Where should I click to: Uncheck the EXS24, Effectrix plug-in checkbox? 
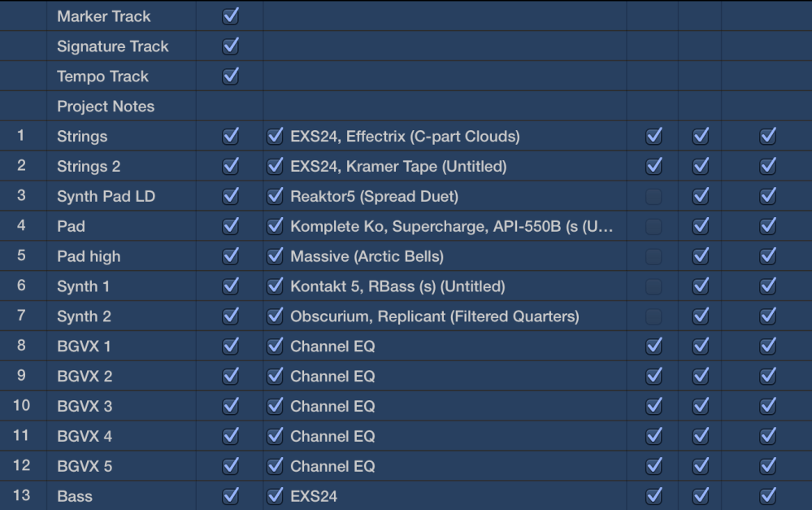[276, 137]
